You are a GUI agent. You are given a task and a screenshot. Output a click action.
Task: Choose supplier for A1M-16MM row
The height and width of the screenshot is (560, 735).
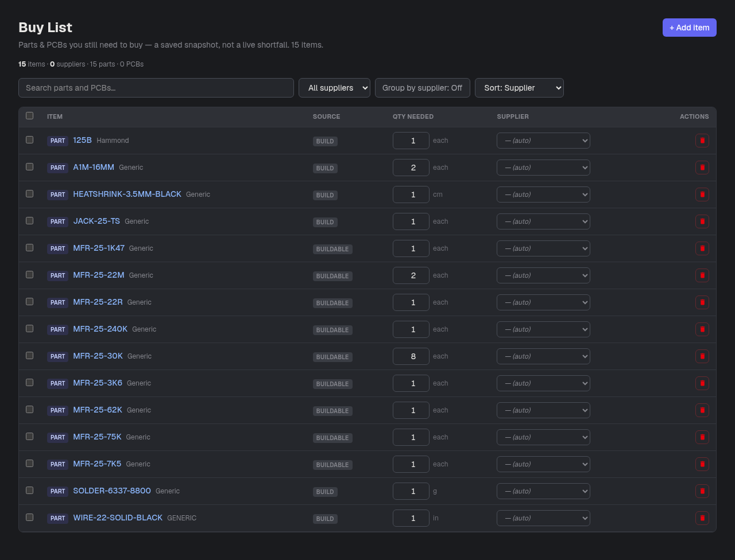(543, 168)
